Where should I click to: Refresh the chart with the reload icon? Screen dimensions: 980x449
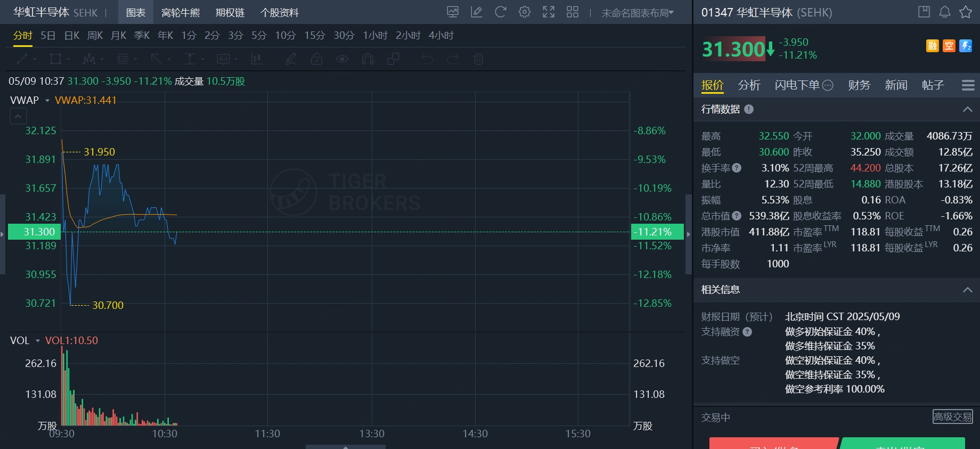tap(501, 12)
